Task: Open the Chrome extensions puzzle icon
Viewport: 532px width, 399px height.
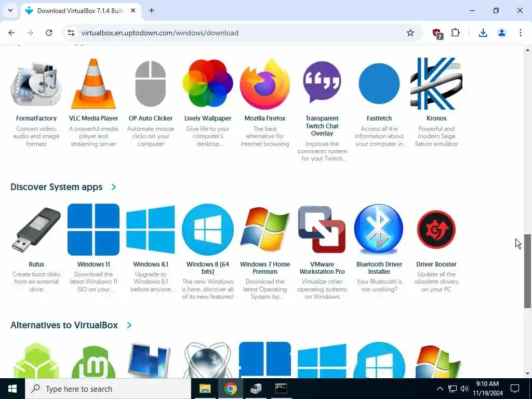Action: pyautogui.click(x=455, y=33)
